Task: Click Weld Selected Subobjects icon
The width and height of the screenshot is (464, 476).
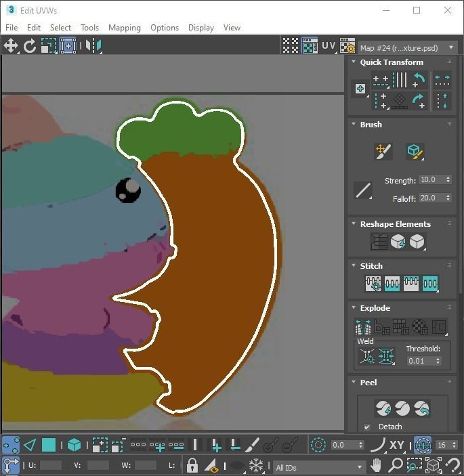Action: 386,355
